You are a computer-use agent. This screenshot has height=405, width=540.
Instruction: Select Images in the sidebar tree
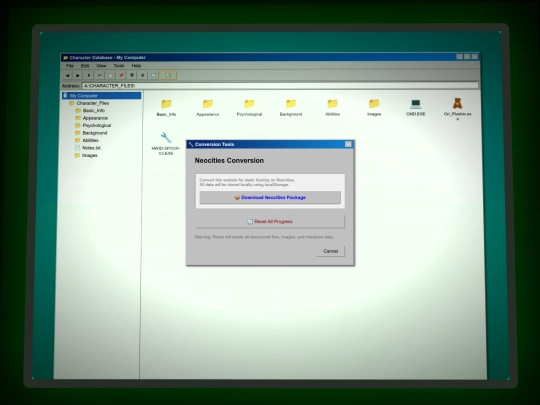[86, 156]
